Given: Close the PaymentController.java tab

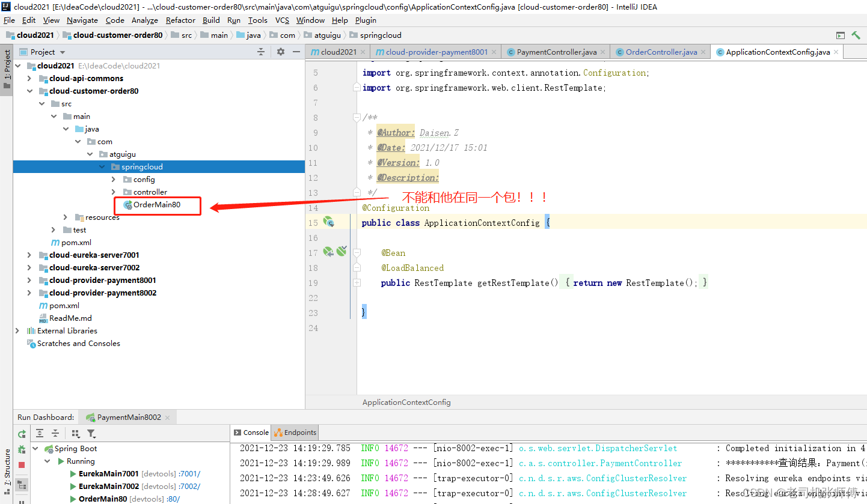Looking at the screenshot, I should coord(602,52).
